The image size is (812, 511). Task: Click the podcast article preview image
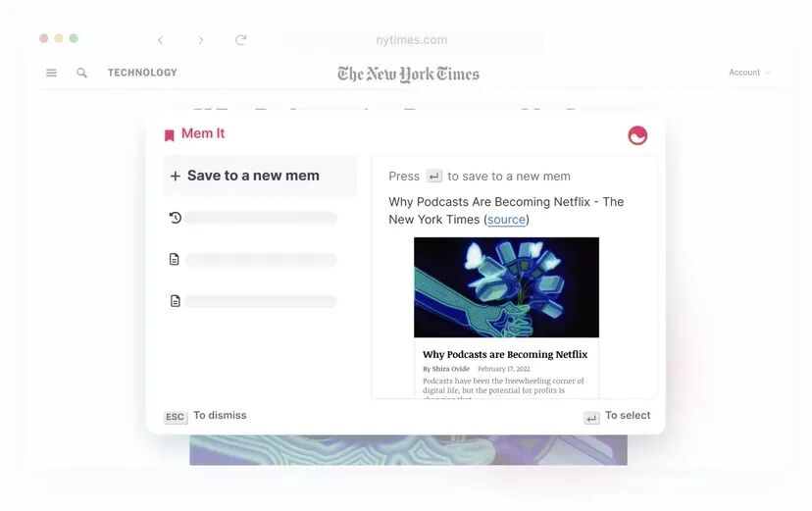pyautogui.click(x=506, y=287)
